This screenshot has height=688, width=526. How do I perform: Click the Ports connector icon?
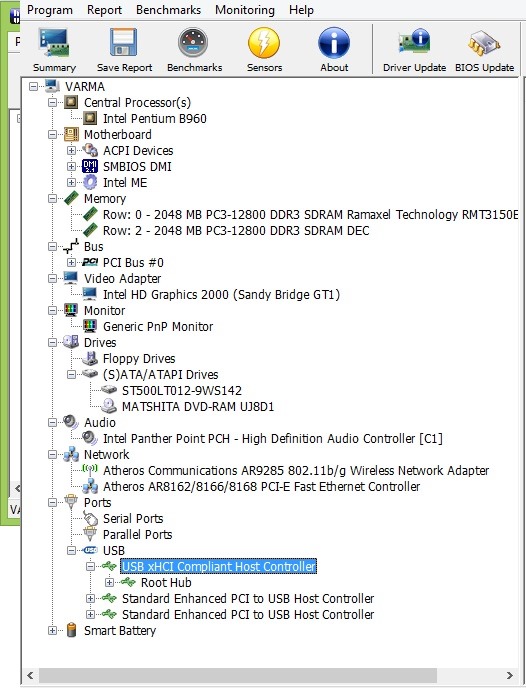coord(71,502)
